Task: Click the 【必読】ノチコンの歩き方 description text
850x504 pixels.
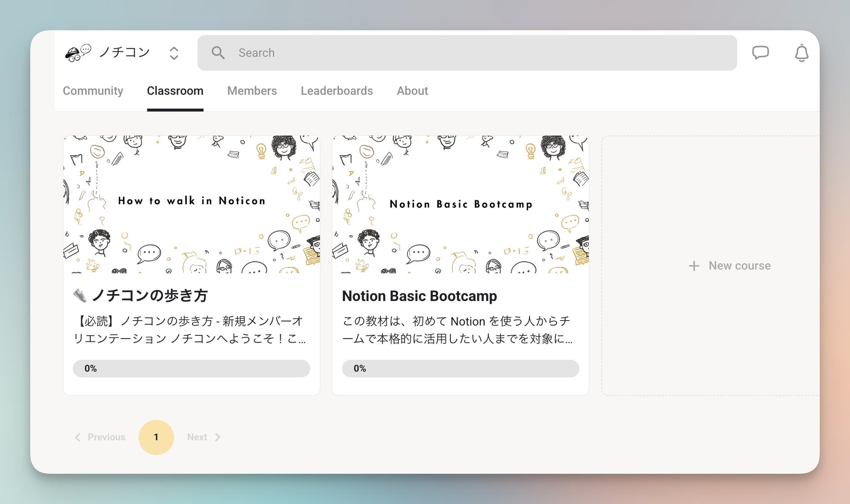Action: click(190, 330)
